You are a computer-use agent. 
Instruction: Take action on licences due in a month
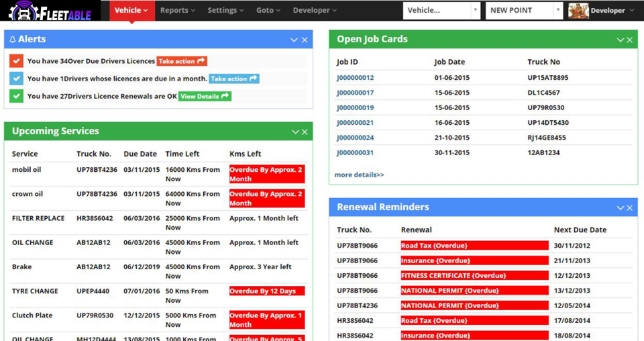pyautogui.click(x=234, y=79)
